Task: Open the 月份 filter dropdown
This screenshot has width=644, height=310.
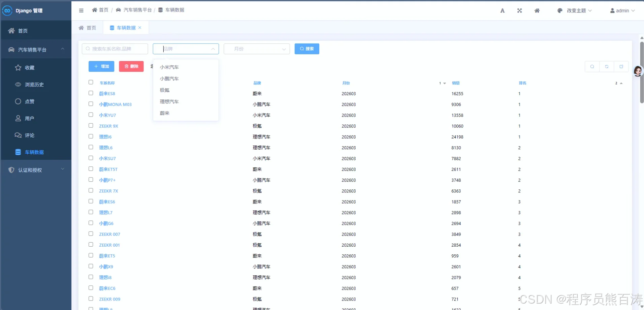Action: 257,49
